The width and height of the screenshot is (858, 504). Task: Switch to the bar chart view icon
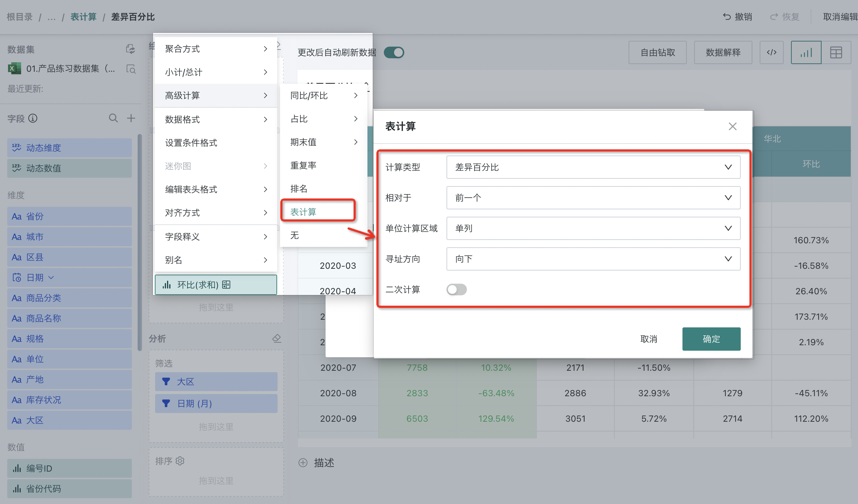806,52
